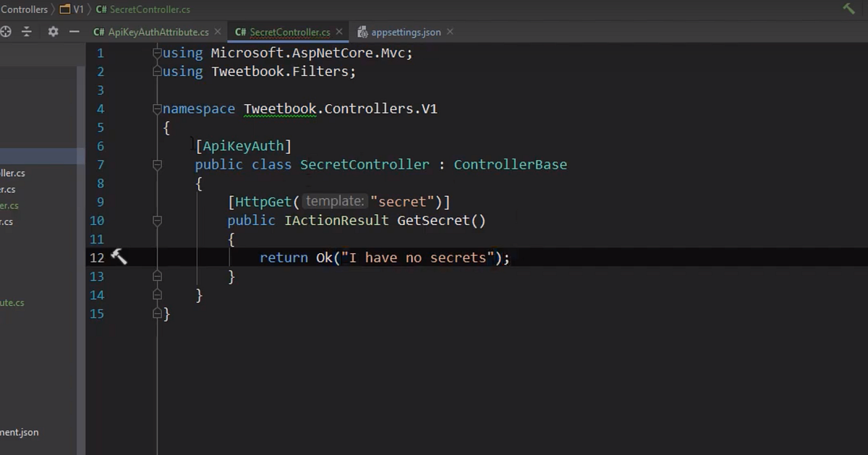Image resolution: width=868 pixels, height=455 pixels.
Task: Switch to appsettings.json tab
Action: tap(406, 33)
